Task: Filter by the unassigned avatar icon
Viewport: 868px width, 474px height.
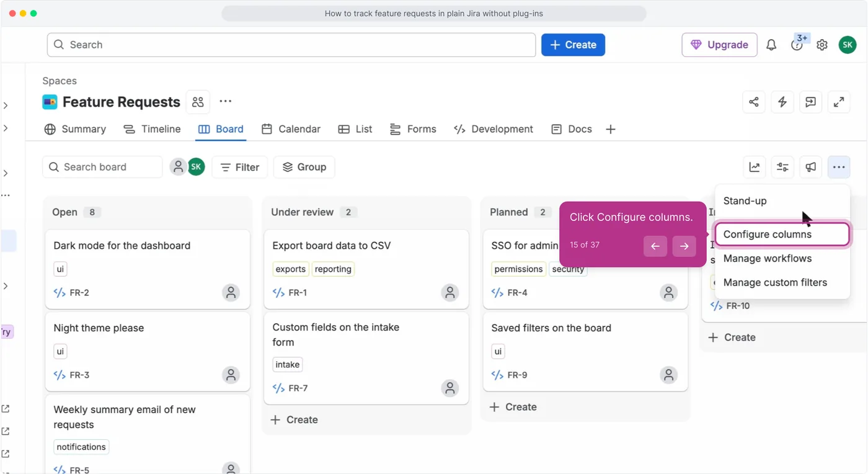Action: click(179, 167)
